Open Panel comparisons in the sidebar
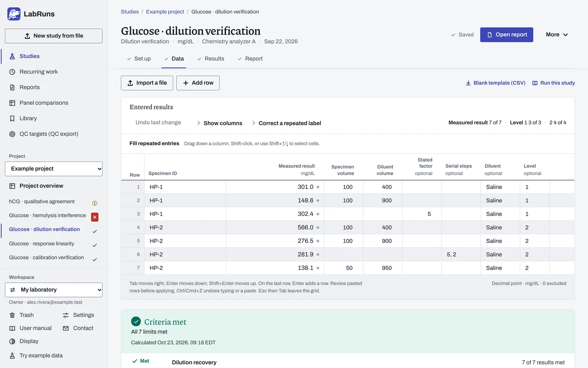The image size is (588, 368). pos(44,103)
